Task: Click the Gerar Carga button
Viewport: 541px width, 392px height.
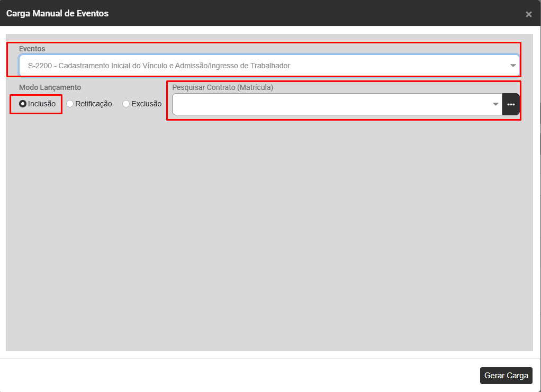Action: pos(506,376)
